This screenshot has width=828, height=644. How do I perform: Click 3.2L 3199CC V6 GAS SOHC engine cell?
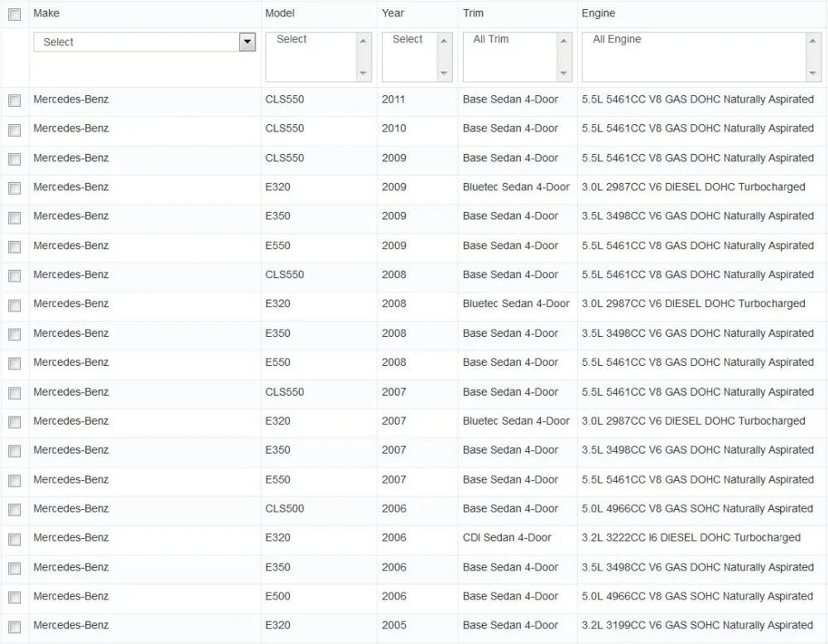pyautogui.click(x=697, y=625)
